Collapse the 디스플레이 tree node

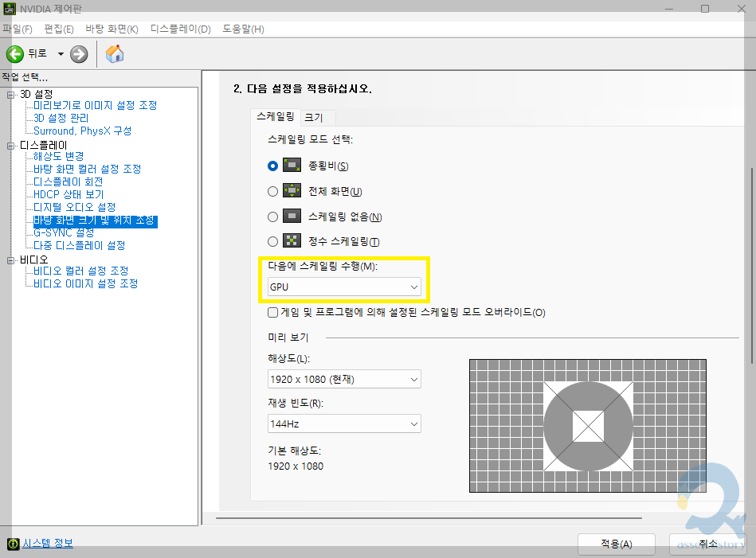point(10,146)
